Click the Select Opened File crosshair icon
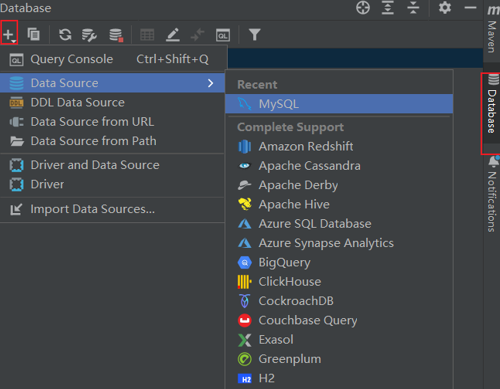 pyautogui.click(x=363, y=8)
